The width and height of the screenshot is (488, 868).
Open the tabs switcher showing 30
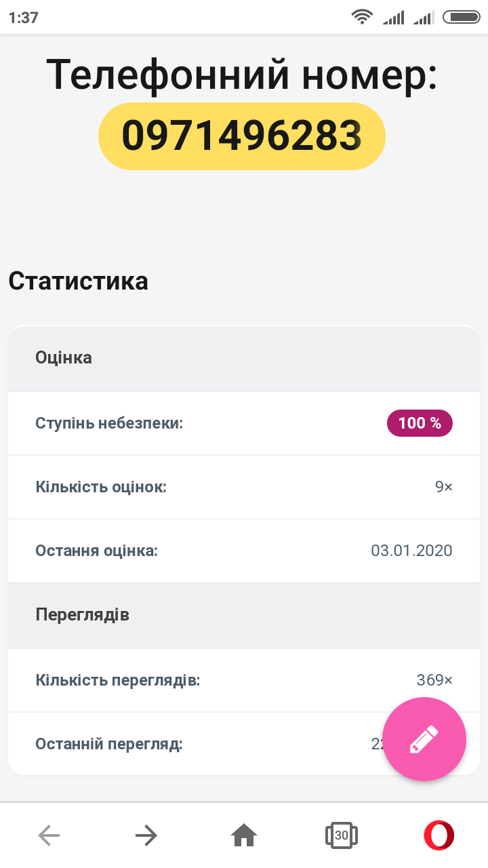tap(341, 835)
